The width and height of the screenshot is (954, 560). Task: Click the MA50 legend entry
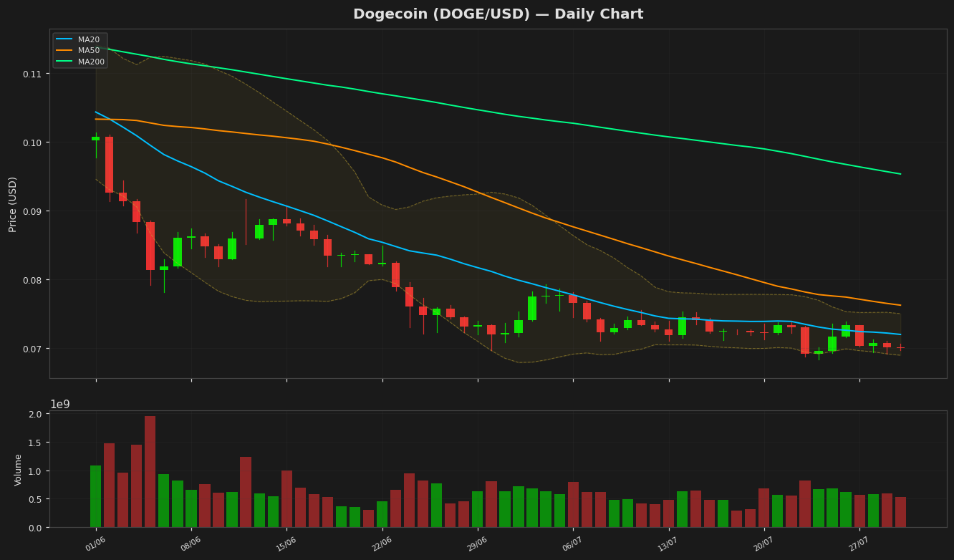point(80,50)
